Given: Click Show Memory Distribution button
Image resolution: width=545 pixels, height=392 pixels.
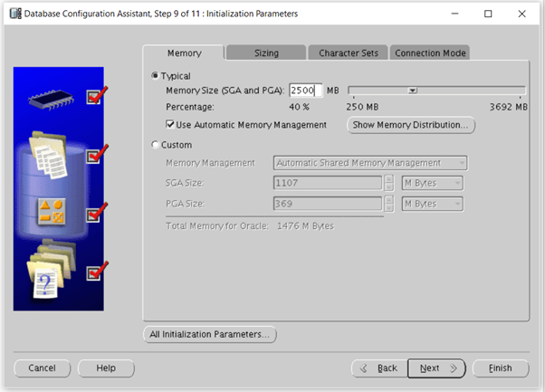Looking at the screenshot, I should click(411, 125).
